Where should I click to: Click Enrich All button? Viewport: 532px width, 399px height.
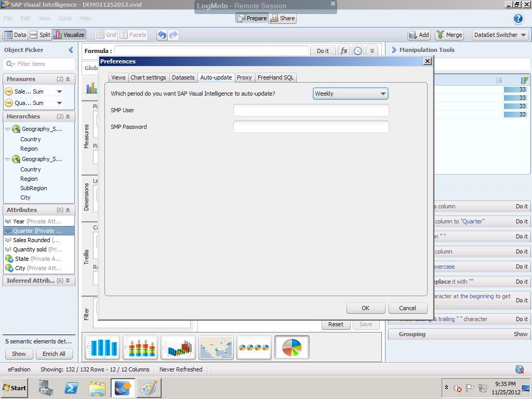(x=54, y=354)
